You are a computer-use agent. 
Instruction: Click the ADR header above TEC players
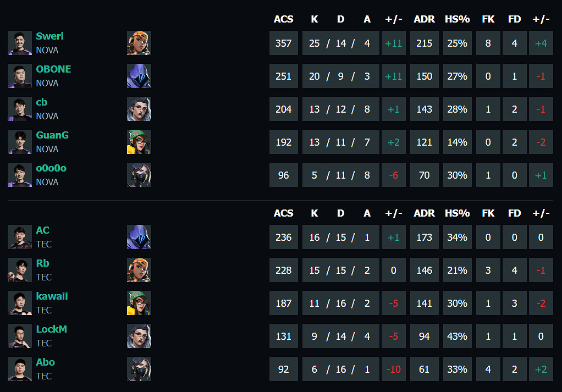(x=424, y=213)
